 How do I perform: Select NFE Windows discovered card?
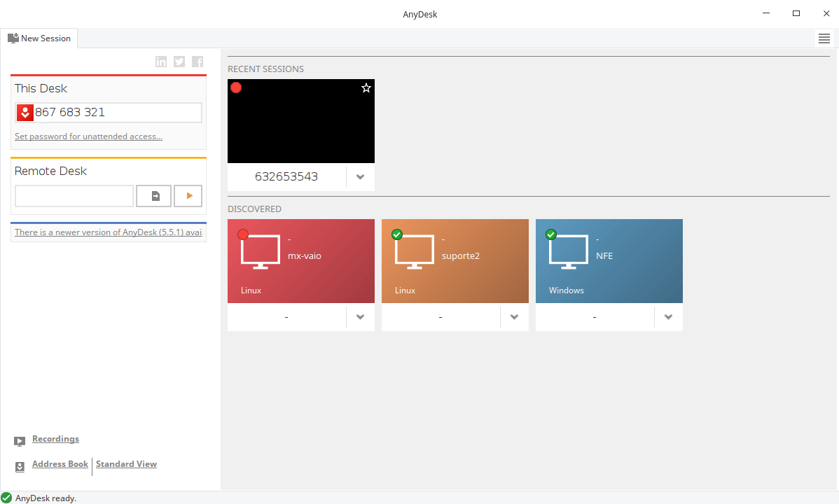point(609,261)
